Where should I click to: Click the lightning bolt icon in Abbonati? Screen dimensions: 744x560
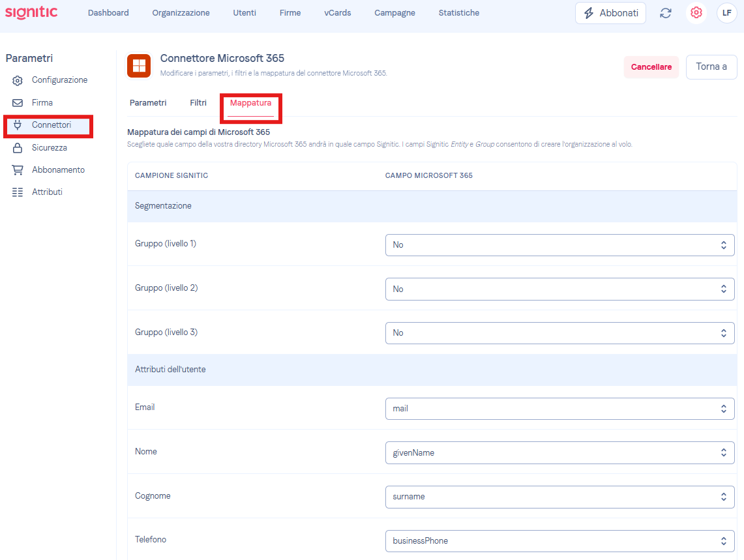click(x=588, y=13)
